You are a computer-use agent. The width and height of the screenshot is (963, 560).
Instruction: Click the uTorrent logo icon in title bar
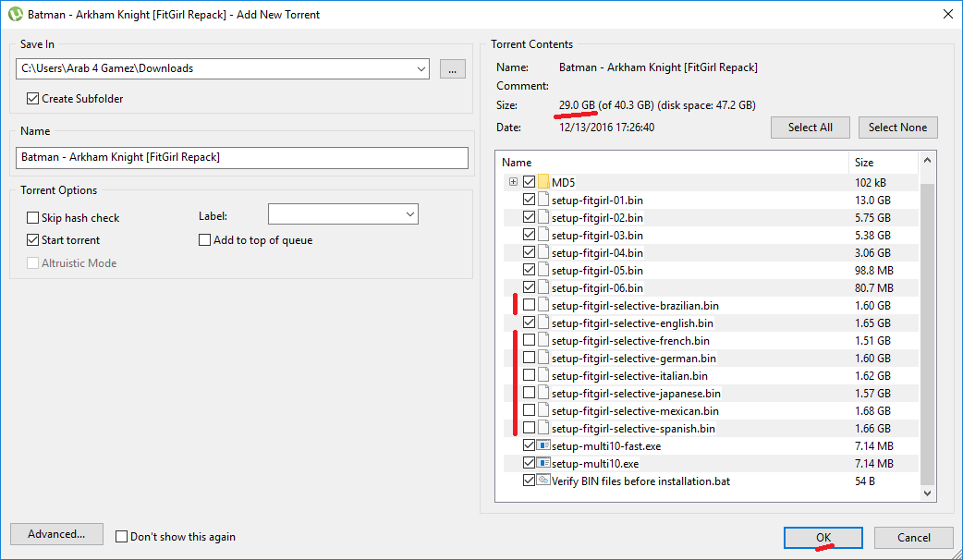14,15
